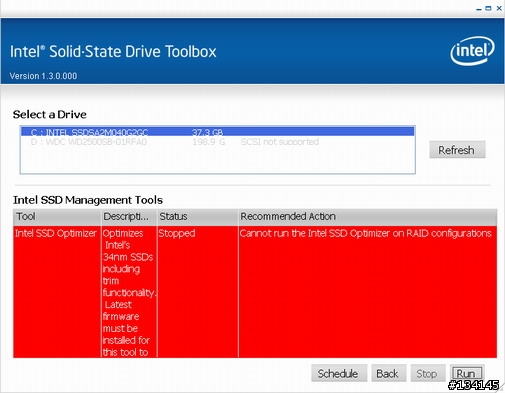Image resolution: width=505 pixels, height=393 pixels.
Task: Click the Tool column header
Action: 57,217
